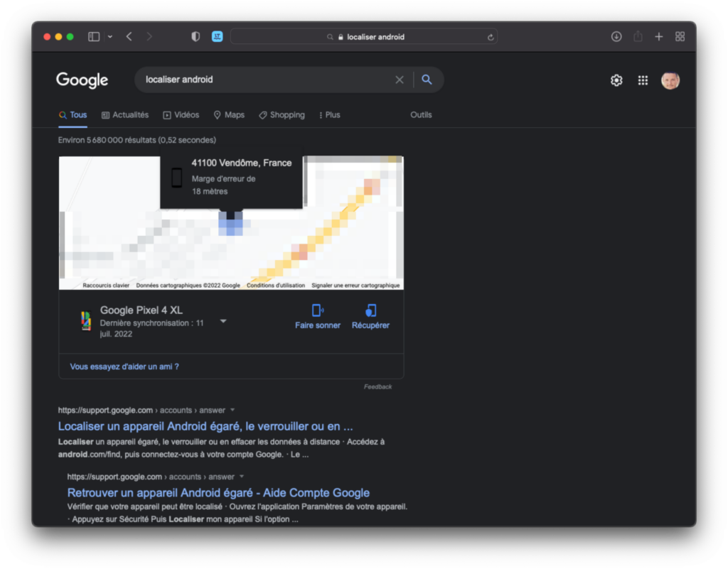Open the Google account avatar
This screenshot has height=569, width=728.
[x=670, y=81]
